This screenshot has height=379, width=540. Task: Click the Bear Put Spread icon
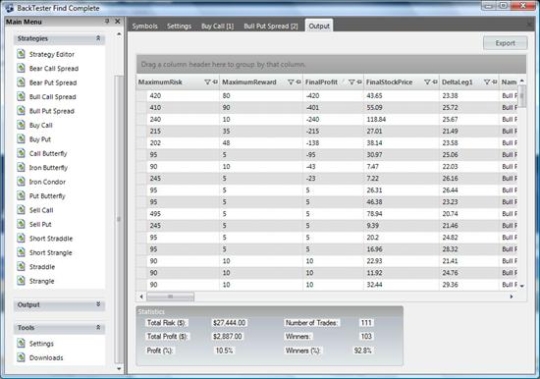[21, 82]
